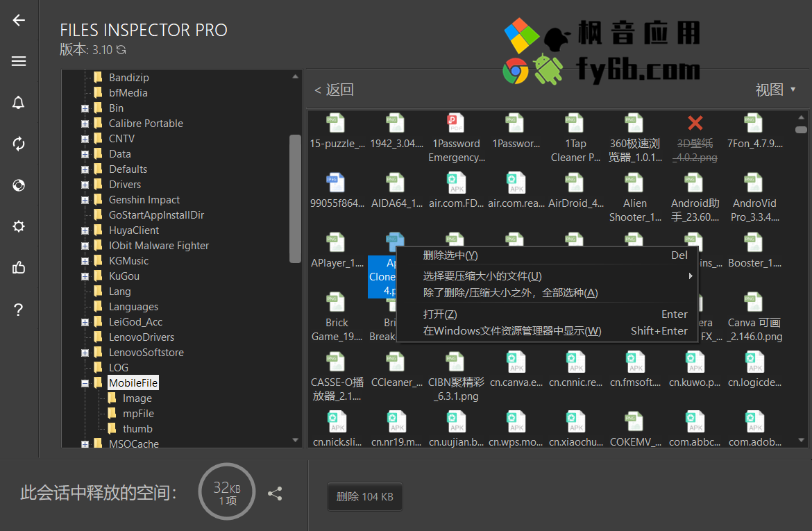812x531 pixels.
Task: Select the cn.wps.mo APK file icon
Action: coord(516,422)
